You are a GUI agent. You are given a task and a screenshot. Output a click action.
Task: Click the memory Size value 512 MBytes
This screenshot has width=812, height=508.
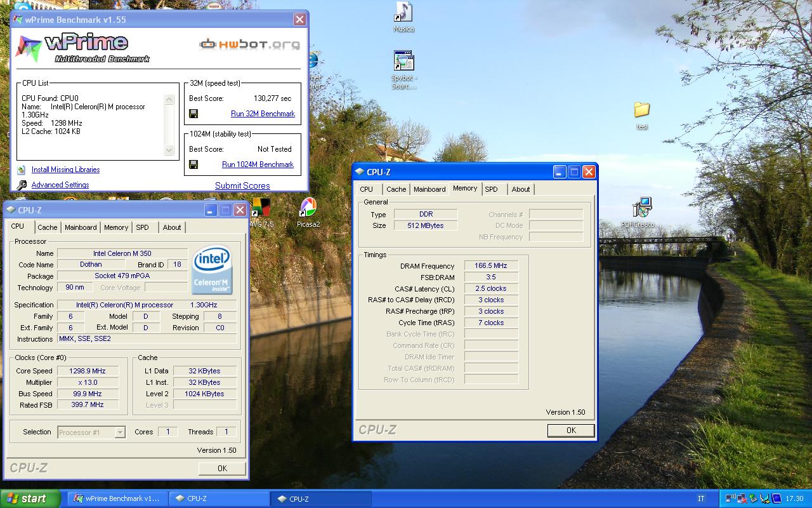[426, 225]
